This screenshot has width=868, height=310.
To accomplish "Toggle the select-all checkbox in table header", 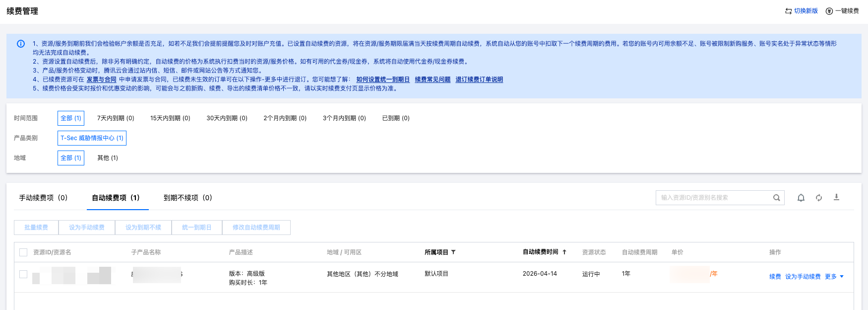I will point(23,252).
